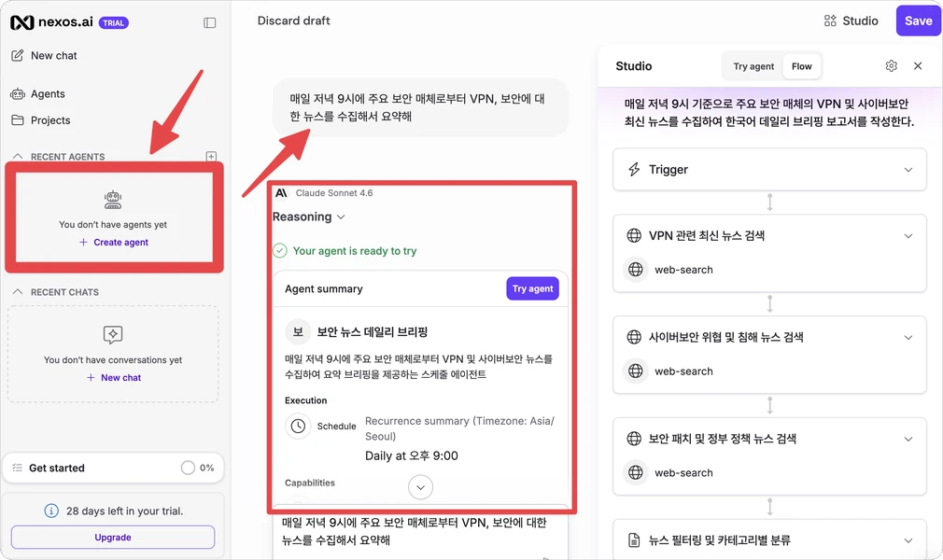The height and width of the screenshot is (560, 943).
Task: Expand the VPN 관련 최신 뉴스 검색 step
Action: [x=769, y=235]
